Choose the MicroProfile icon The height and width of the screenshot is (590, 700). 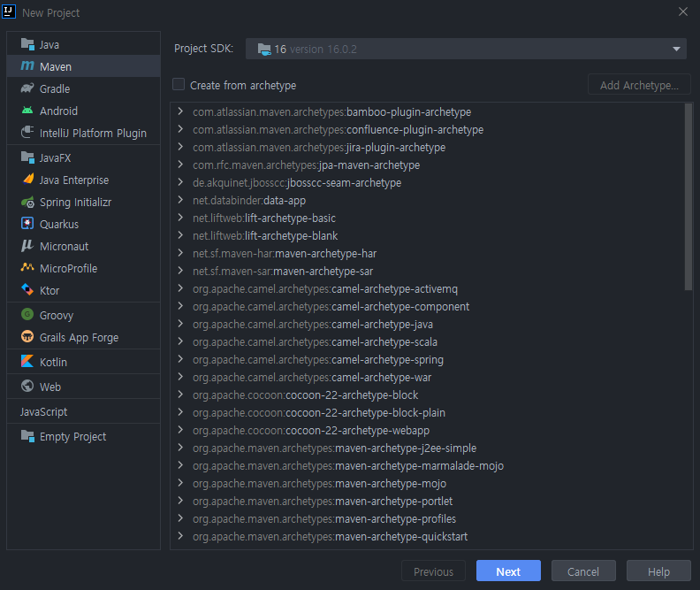click(x=27, y=267)
